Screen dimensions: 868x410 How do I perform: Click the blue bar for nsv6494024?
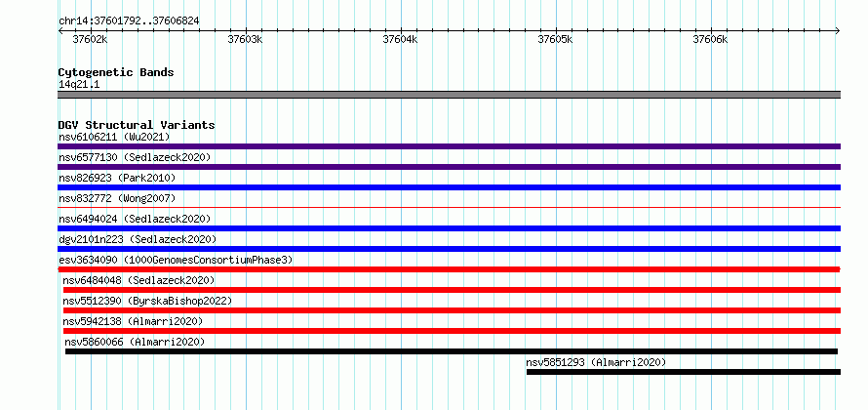click(x=449, y=228)
